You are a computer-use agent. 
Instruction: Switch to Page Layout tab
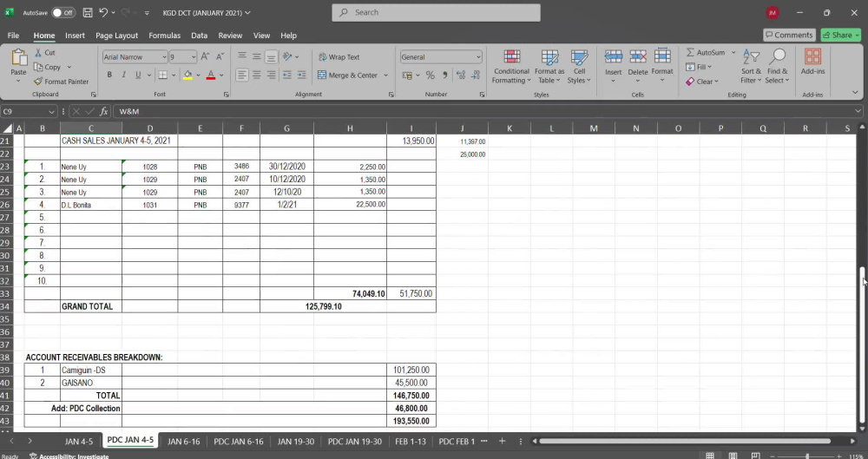click(x=117, y=35)
